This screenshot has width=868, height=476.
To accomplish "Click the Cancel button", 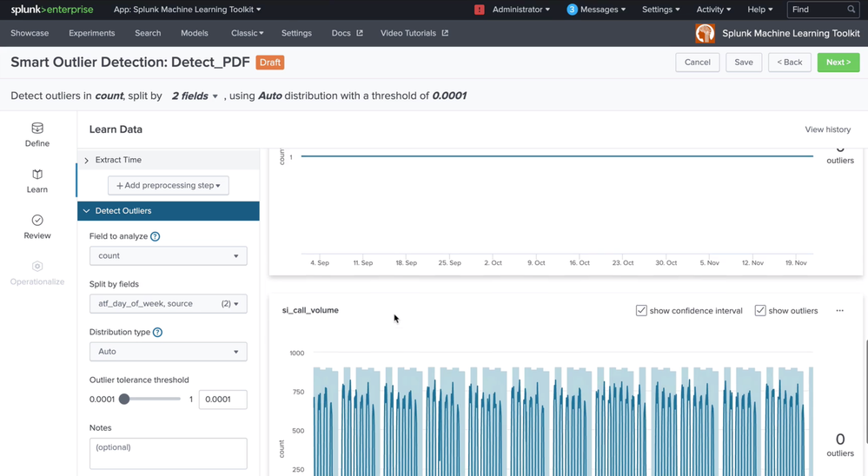I will [698, 63].
